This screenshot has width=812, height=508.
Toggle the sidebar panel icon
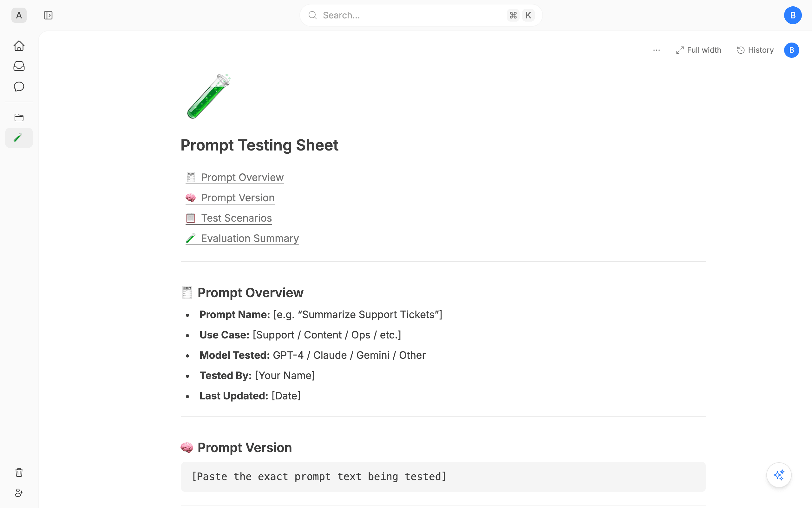(x=48, y=15)
